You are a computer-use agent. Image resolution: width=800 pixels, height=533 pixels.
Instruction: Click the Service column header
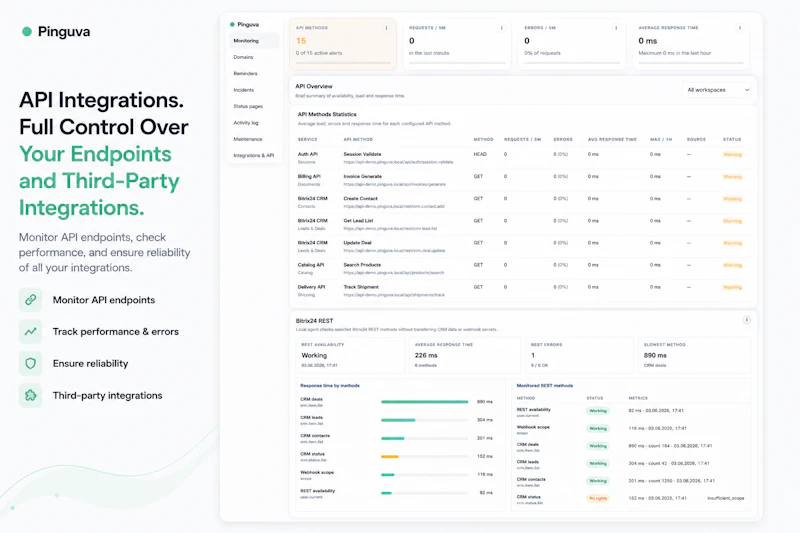coord(308,139)
